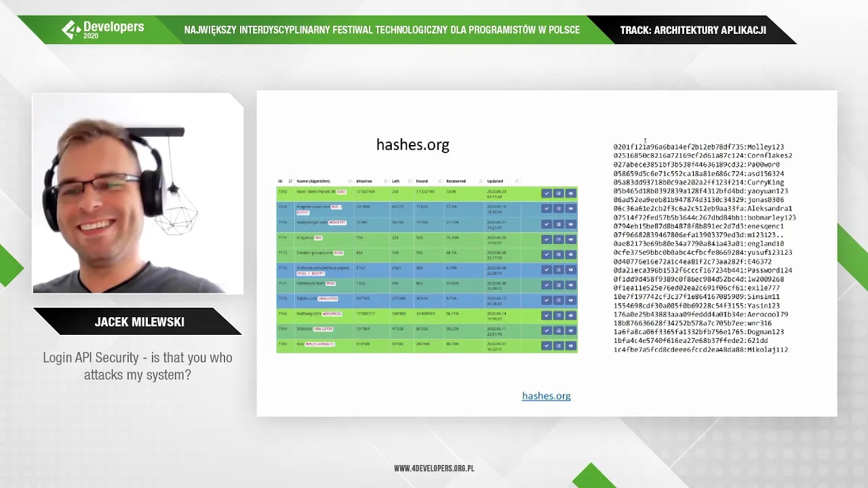
Task: Open the list icon for 3djobs.com row
Action: (559, 300)
